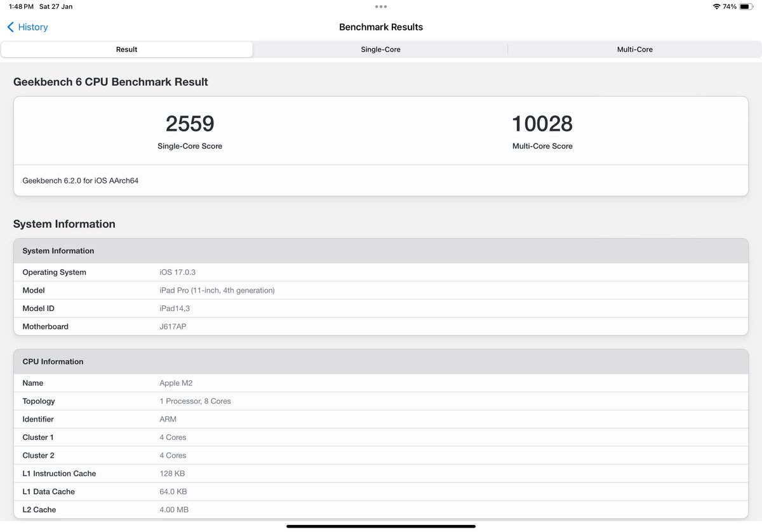Tap the Multi-Core Score label
The height and width of the screenshot is (532, 762).
[x=542, y=146]
